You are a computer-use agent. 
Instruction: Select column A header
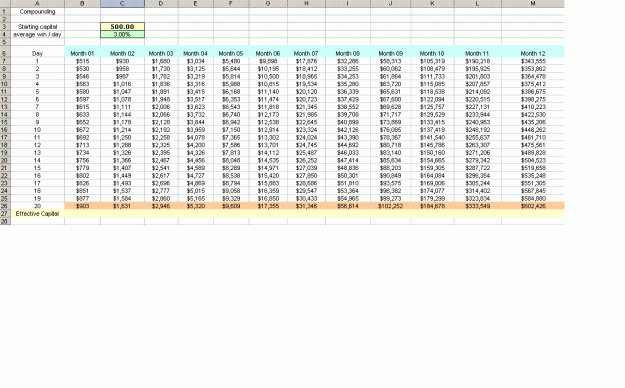37,4
